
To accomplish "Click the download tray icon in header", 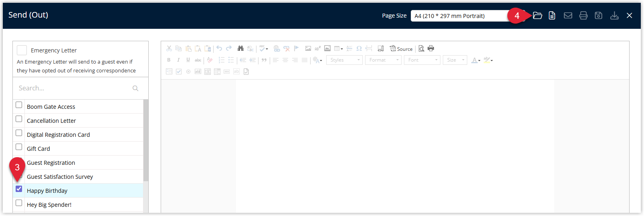I will [614, 16].
